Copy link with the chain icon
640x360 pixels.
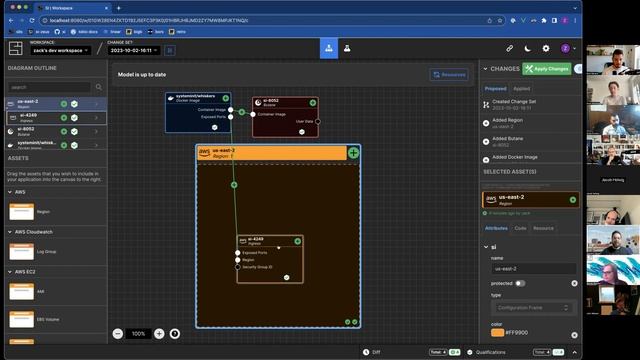pyautogui.click(x=509, y=49)
